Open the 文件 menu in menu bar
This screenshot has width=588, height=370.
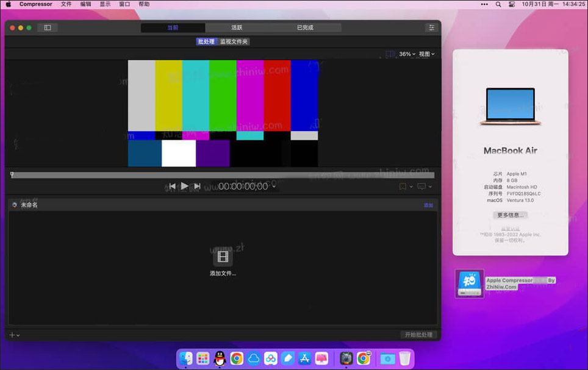66,4
